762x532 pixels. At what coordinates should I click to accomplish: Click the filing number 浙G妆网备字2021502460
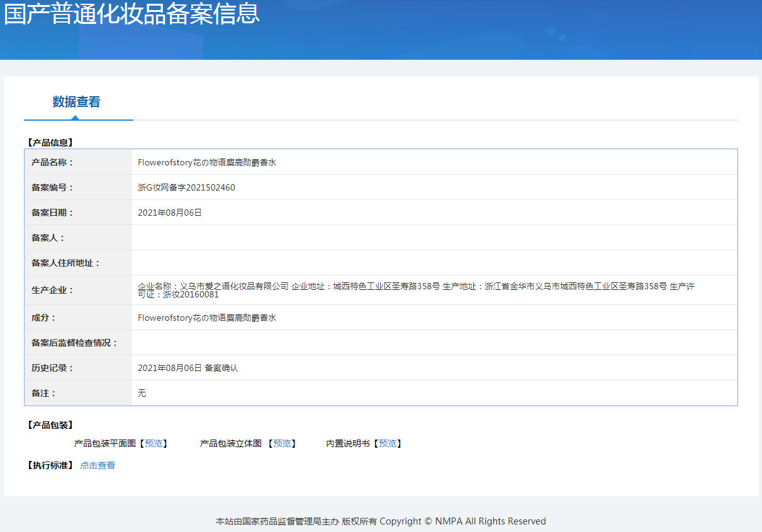coord(186,187)
